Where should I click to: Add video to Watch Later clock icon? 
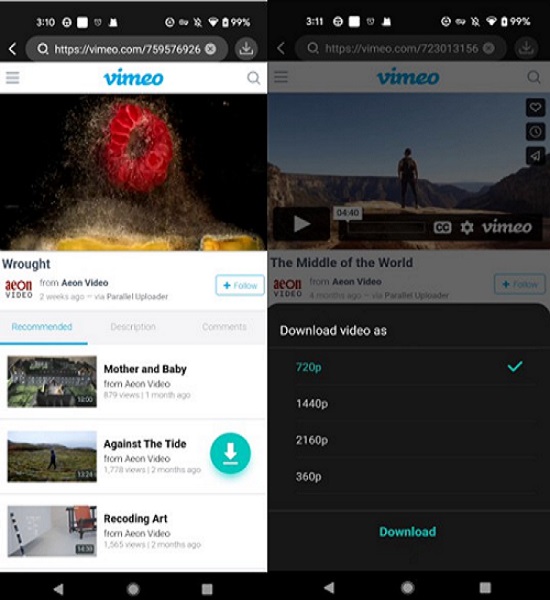pos(535,132)
